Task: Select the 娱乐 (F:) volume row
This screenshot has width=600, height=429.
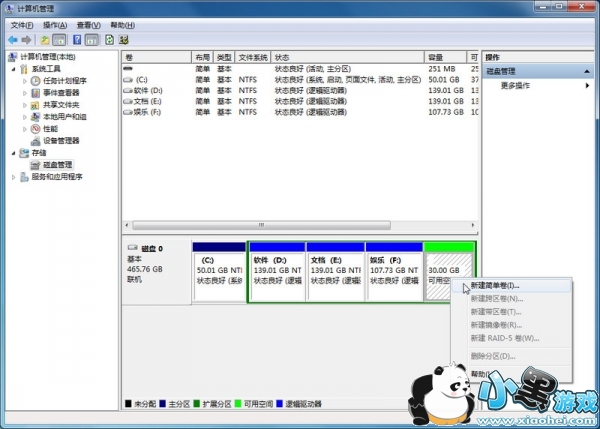Action: (300, 112)
